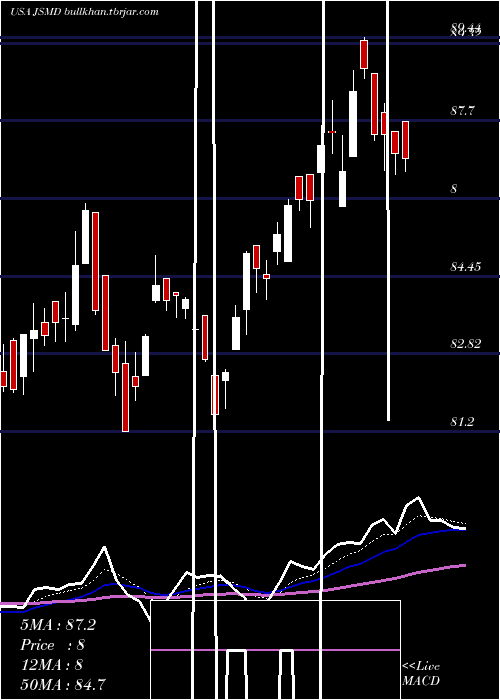Image resolution: width=500 pixels, height=700 pixels.
Task: Click the '<<Live MACD' label
Action: pyautogui.click(x=421, y=674)
